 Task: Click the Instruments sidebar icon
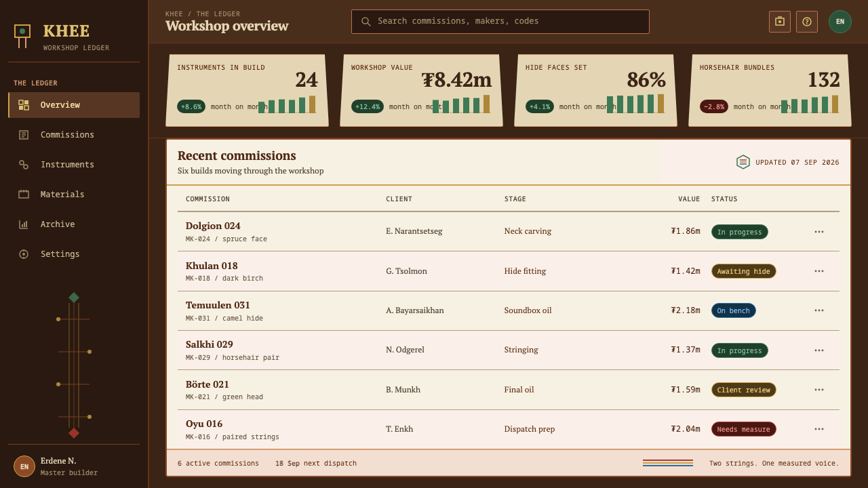24,165
